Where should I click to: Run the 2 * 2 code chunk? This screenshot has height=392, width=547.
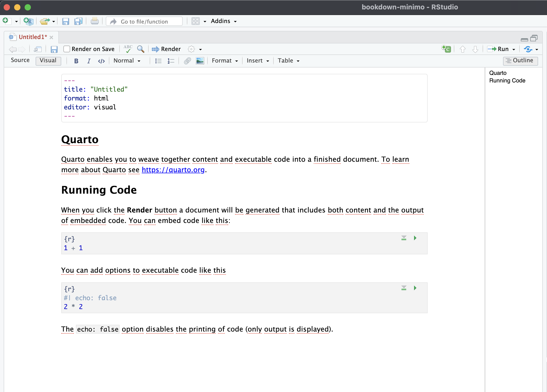[415, 288]
